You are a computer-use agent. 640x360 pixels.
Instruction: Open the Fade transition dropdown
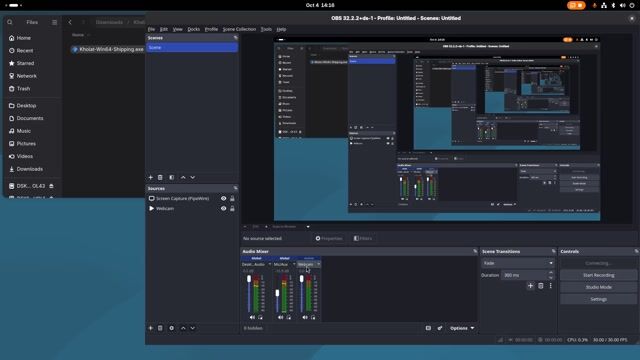click(x=518, y=263)
